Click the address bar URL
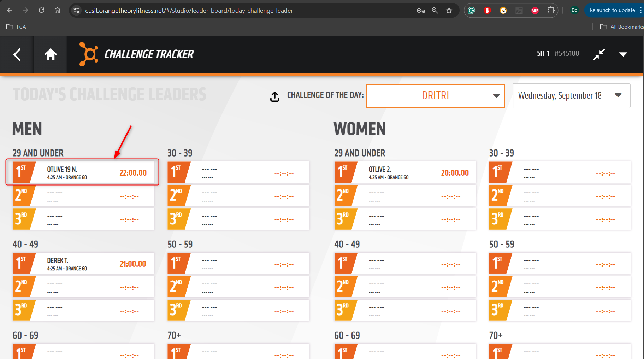644x359 pixels. 189,11
